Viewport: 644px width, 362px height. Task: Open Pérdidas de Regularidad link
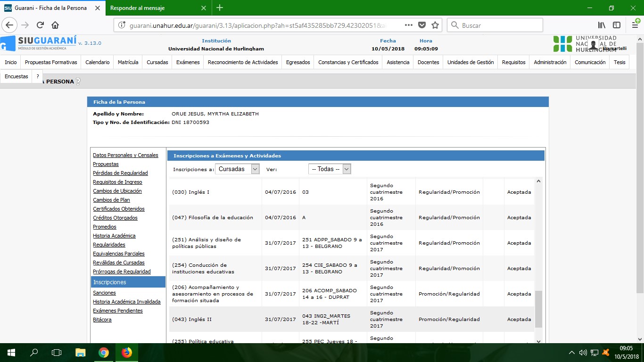120,173
